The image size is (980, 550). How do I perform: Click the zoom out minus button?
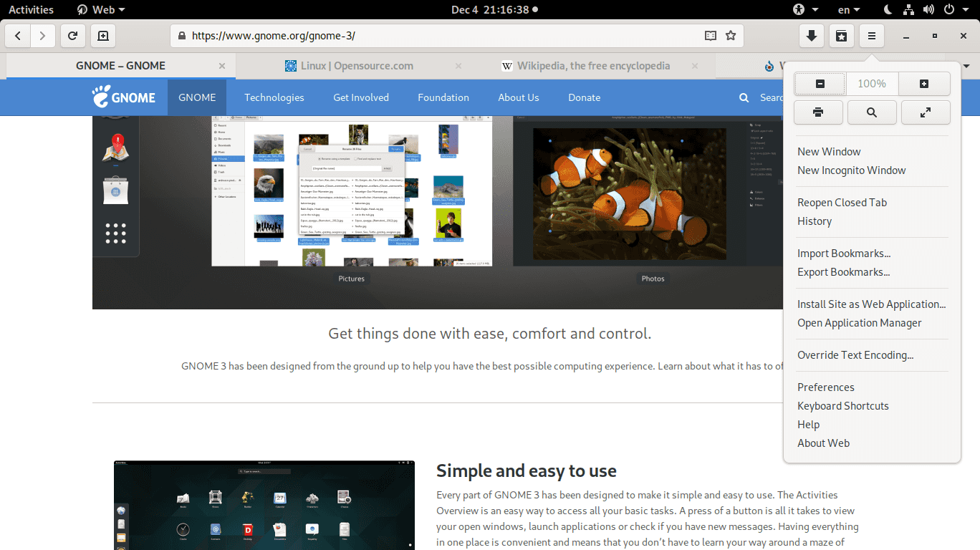pos(820,84)
